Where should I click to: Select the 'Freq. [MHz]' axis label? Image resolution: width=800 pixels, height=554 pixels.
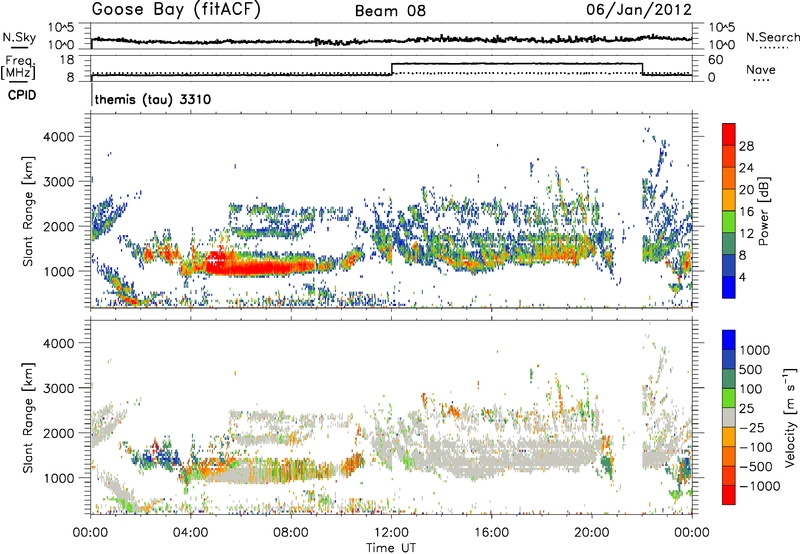point(18,68)
